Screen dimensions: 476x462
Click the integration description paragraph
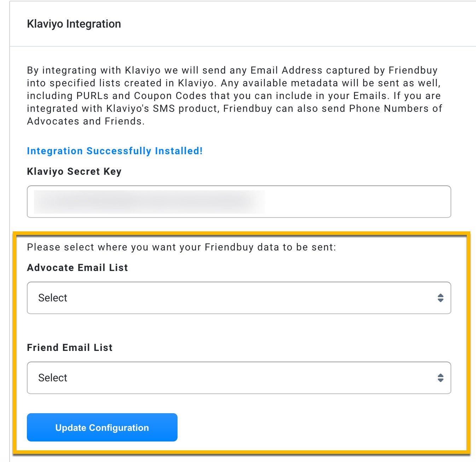click(234, 96)
